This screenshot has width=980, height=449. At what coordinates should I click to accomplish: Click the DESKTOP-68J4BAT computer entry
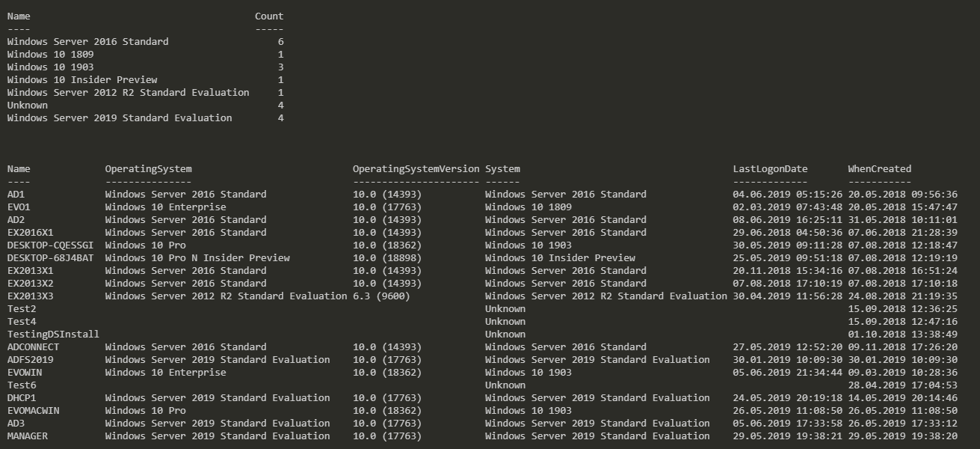[51, 258]
